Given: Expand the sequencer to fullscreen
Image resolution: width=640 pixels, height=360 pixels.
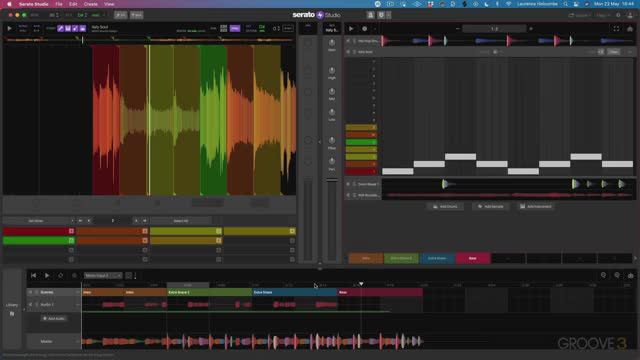Looking at the screenshot, I should [616, 29].
